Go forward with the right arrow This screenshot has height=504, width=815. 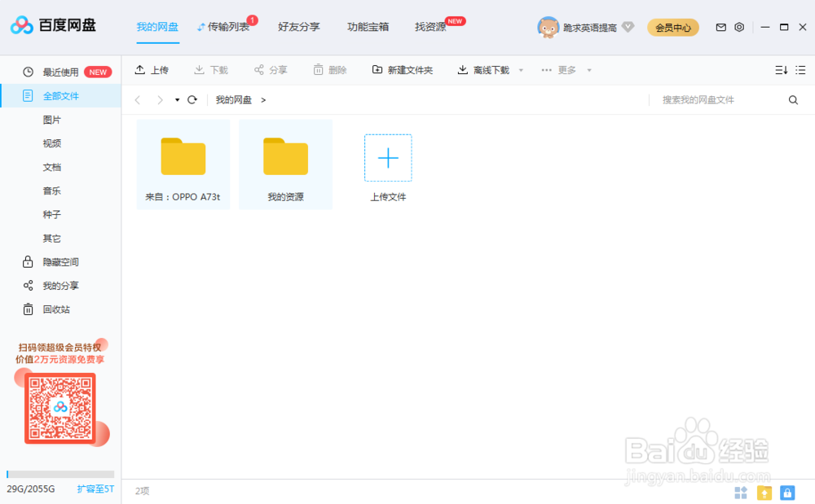coord(160,99)
